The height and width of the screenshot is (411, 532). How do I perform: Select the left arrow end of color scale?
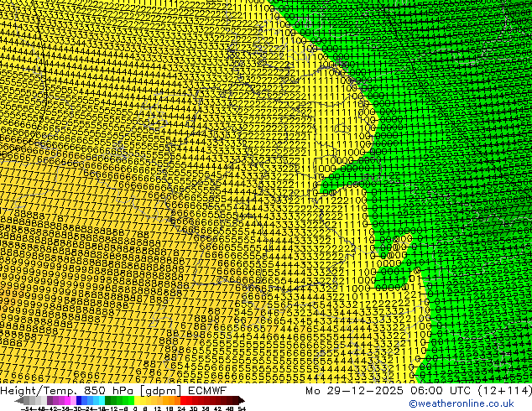click(x=18, y=401)
